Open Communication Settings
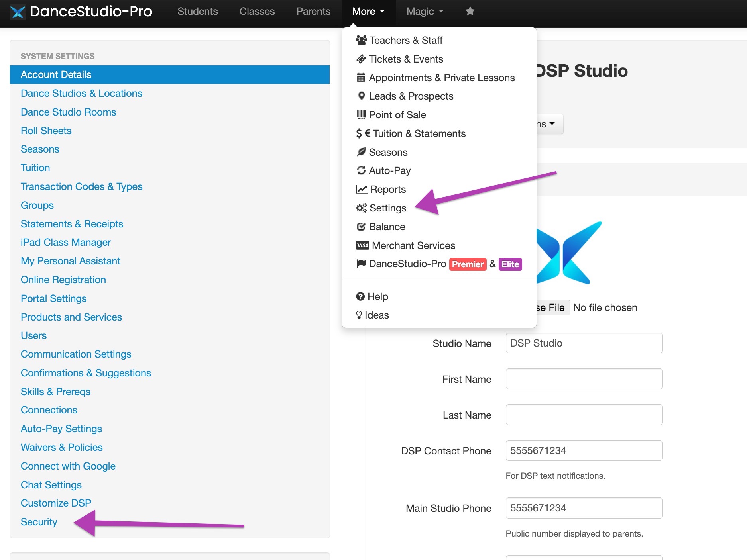Viewport: 747px width, 560px height. point(76,354)
